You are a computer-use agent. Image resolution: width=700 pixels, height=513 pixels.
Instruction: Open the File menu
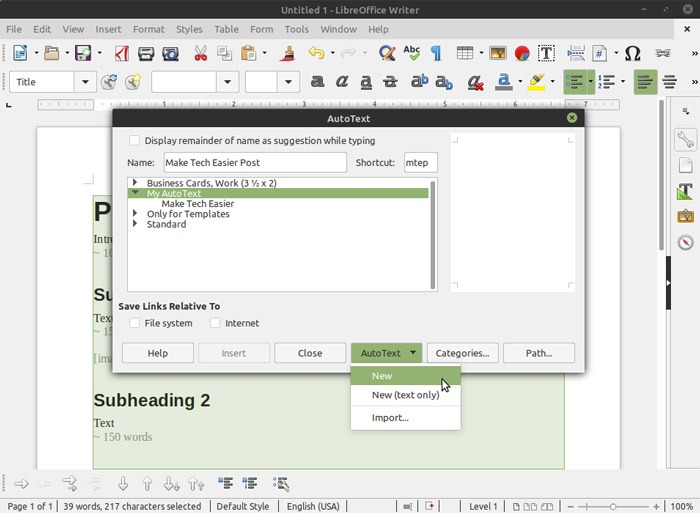(14, 29)
